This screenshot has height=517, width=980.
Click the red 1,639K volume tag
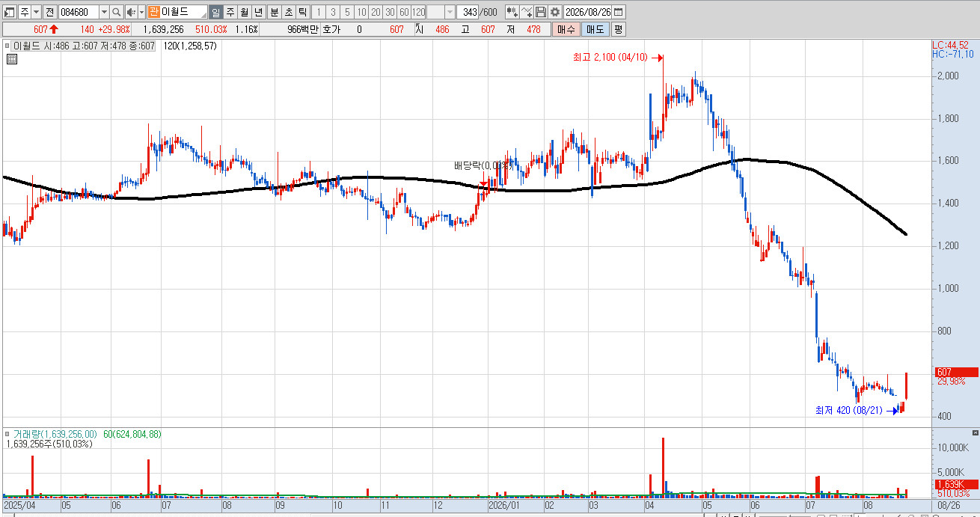(x=957, y=484)
